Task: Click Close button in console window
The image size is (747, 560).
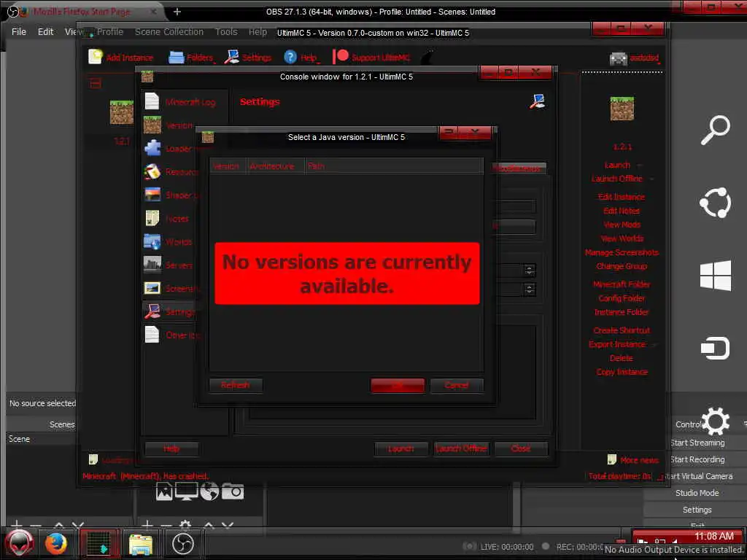Action: click(x=521, y=448)
